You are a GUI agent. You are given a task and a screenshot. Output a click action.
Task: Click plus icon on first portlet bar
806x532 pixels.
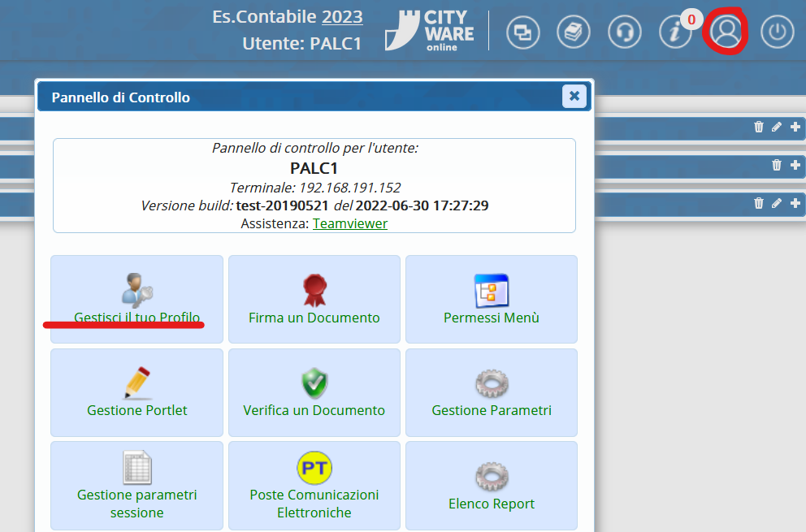(x=795, y=127)
